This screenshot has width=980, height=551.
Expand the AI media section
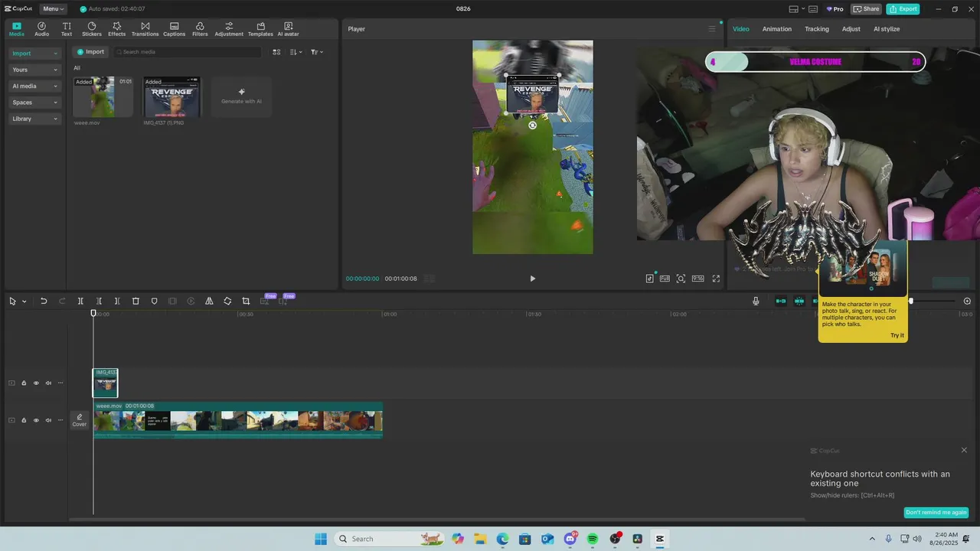click(34, 86)
